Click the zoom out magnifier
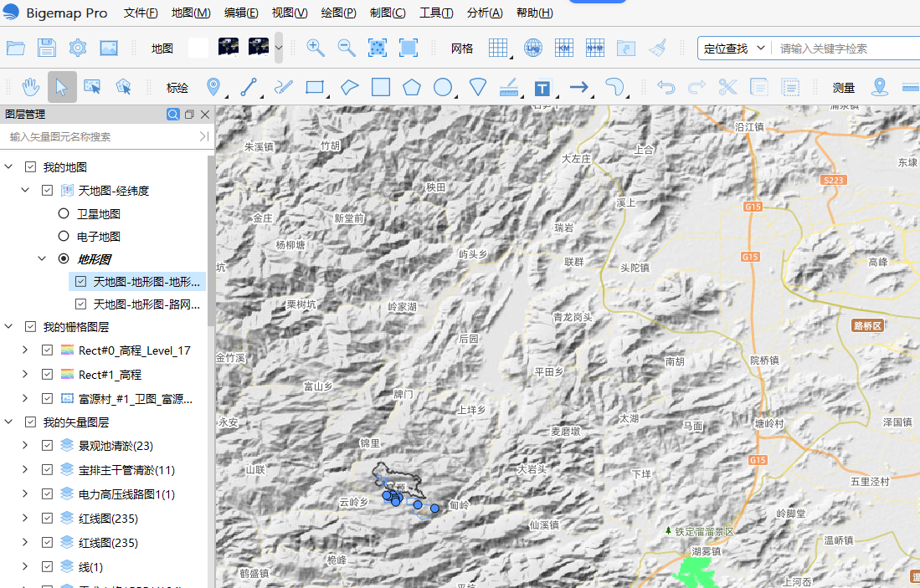This screenshot has height=588, width=920. pyautogui.click(x=347, y=48)
